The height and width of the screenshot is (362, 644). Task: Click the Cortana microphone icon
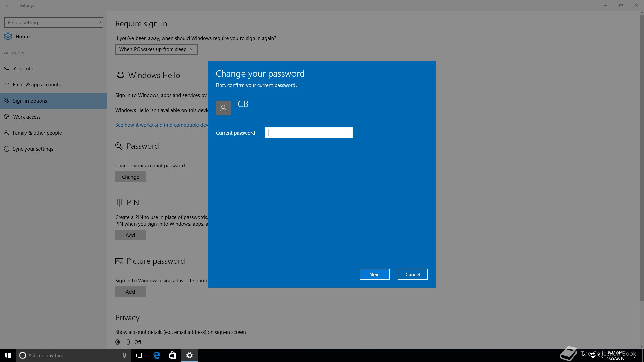click(x=124, y=355)
